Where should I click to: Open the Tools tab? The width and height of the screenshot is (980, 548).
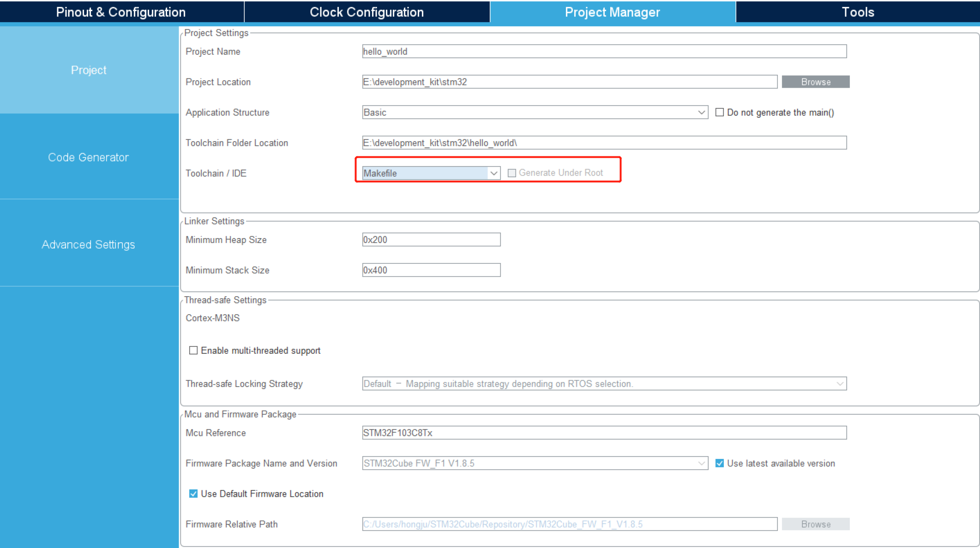(858, 12)
